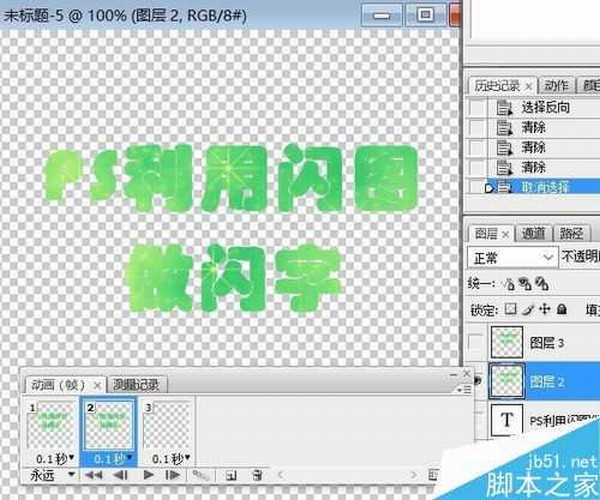Select animation frame 3 thumbnail
The image size is (600, 500).
(x=167, y=427)
